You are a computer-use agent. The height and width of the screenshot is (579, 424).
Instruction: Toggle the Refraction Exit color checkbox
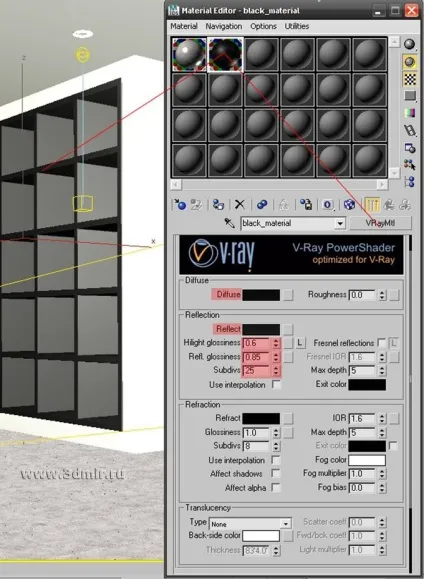pos(393,446)
